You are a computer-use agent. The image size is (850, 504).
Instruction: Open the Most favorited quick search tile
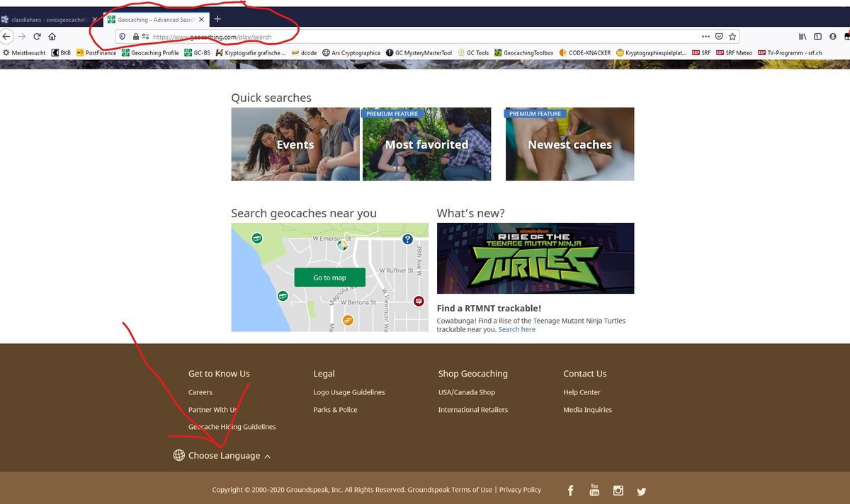(x=426, y=144)
